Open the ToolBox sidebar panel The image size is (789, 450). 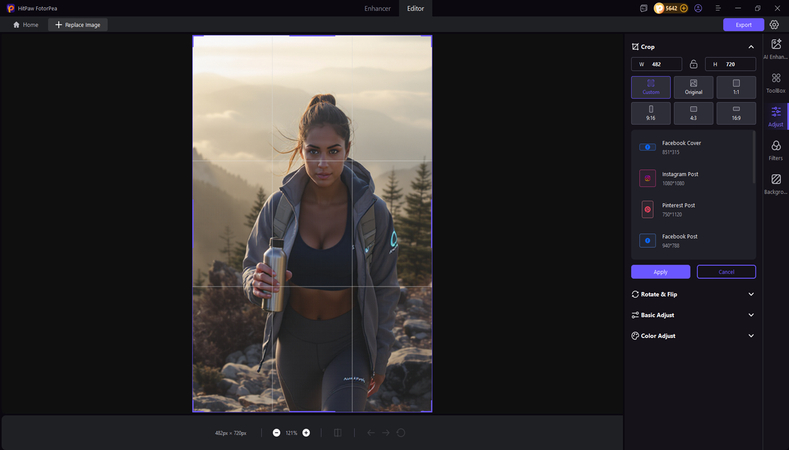click(x=775, y=83)
